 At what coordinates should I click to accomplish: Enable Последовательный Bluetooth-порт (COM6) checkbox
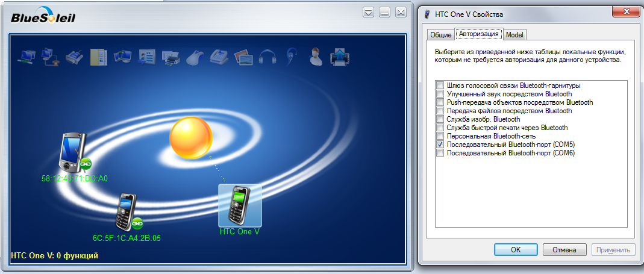440,153
